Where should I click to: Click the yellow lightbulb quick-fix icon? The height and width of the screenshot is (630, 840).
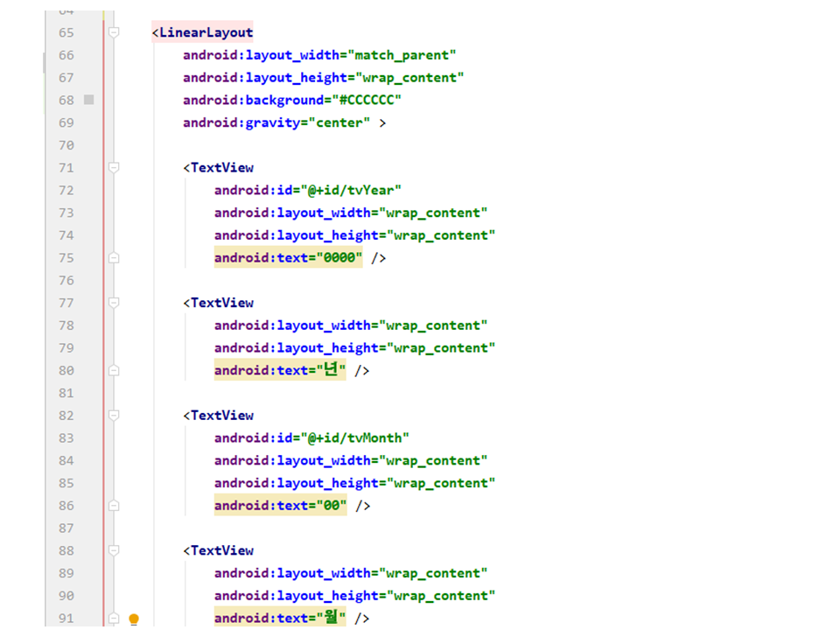point(134,619)
